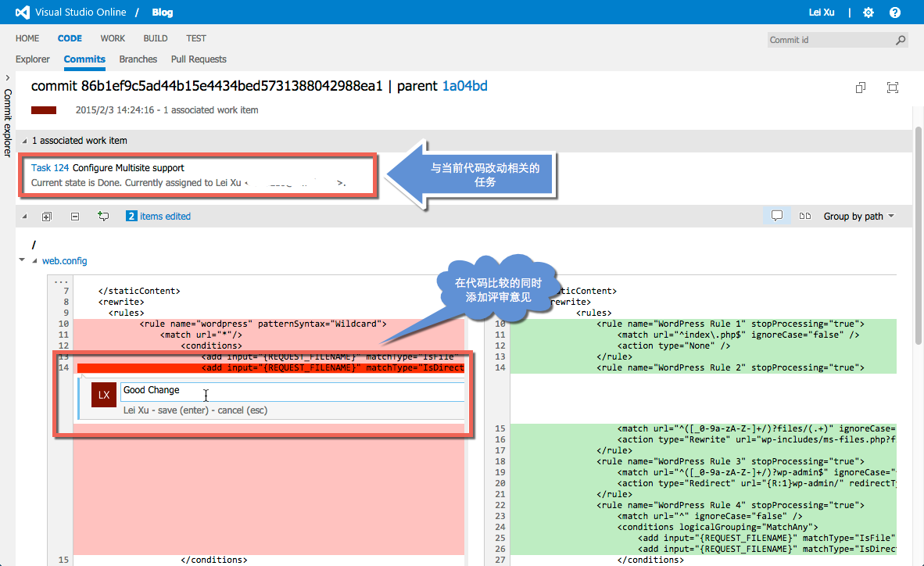The height and width of the screenshot is (566, 924).
Task: Click into the Good Change comment field
Action: pyautogui.click(x=292, y=392)
